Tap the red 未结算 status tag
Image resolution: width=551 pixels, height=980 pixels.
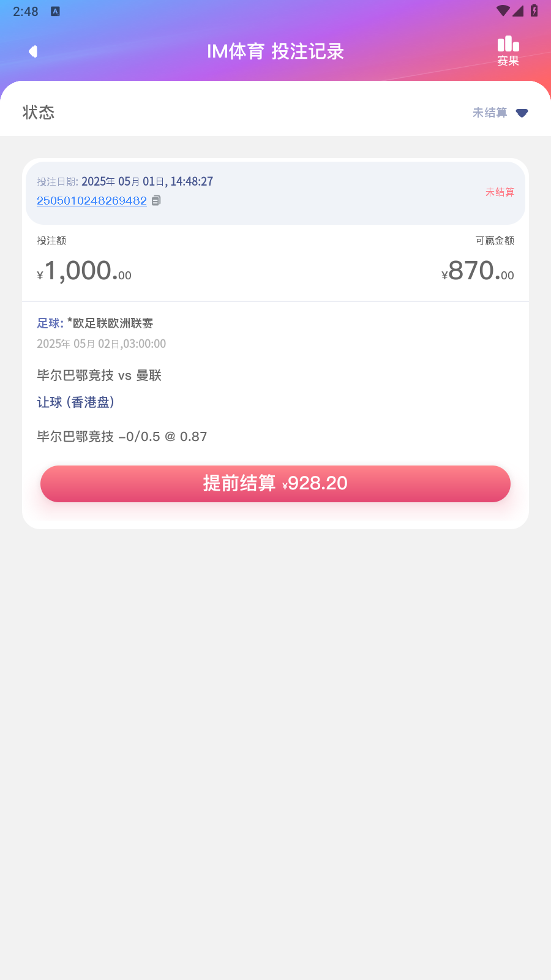click(500, 192)
